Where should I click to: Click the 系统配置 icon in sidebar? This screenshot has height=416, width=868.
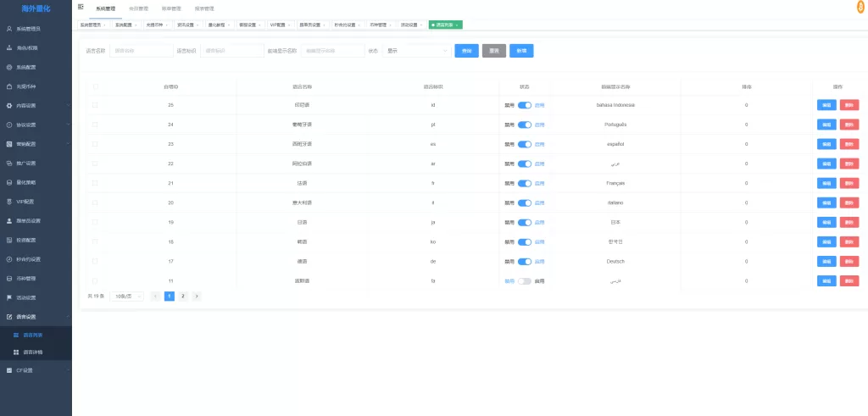tap(9, 67)
